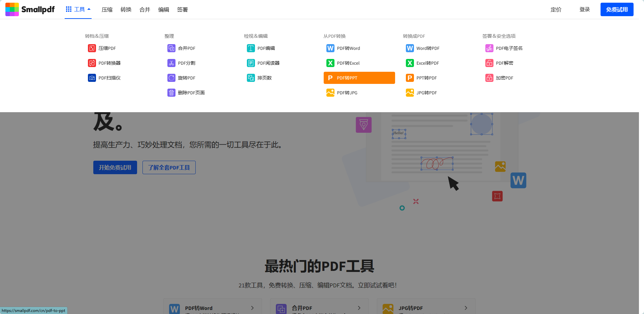Click the PDF转JPG image icon
This screenshot has width=644, height=314.
[x=330, y=93]
